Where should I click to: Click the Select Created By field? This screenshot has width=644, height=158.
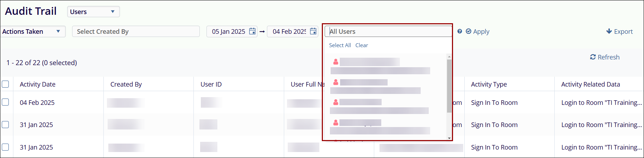click(x=136, y=31)
